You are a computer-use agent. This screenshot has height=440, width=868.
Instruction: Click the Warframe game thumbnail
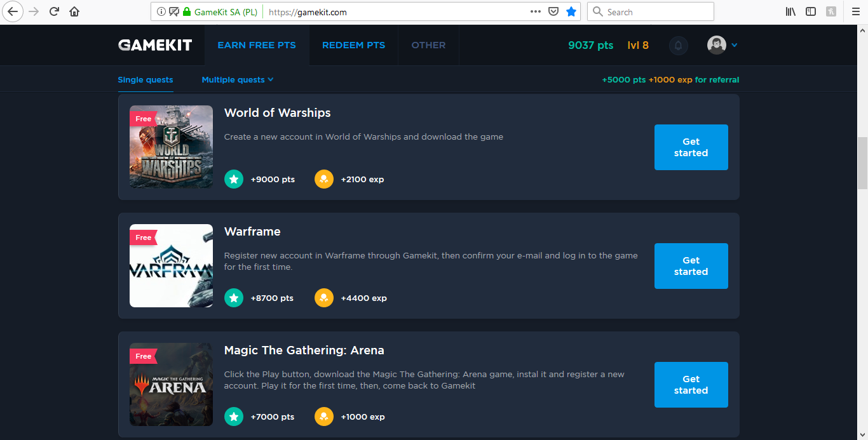(172, 266)
